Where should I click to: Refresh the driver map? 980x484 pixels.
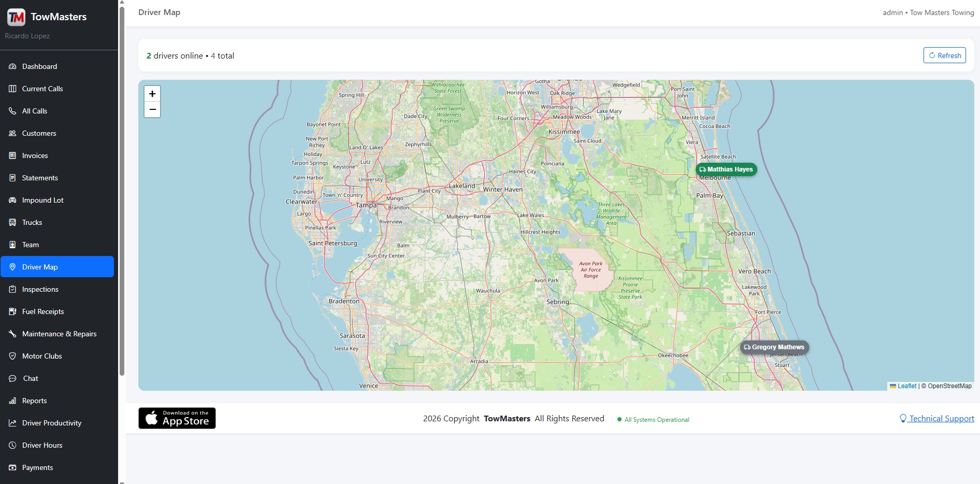[x=944, y=55]
